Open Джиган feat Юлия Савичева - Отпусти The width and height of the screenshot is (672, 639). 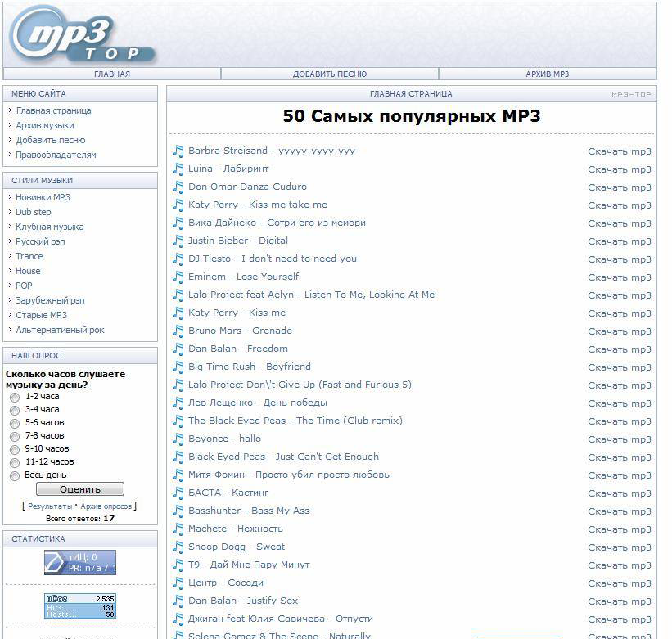pyautogui.click(x=280, y=619)
